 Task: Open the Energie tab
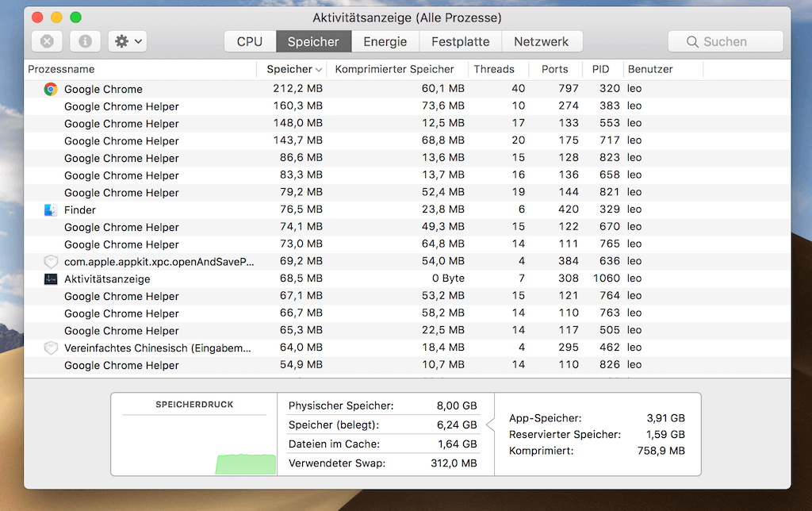[385, 41]
